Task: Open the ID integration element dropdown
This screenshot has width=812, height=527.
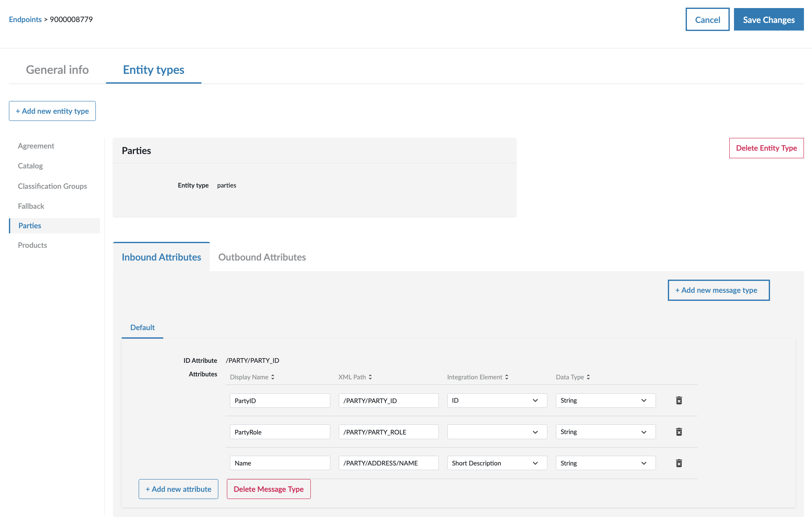Action: click(497, 401)
